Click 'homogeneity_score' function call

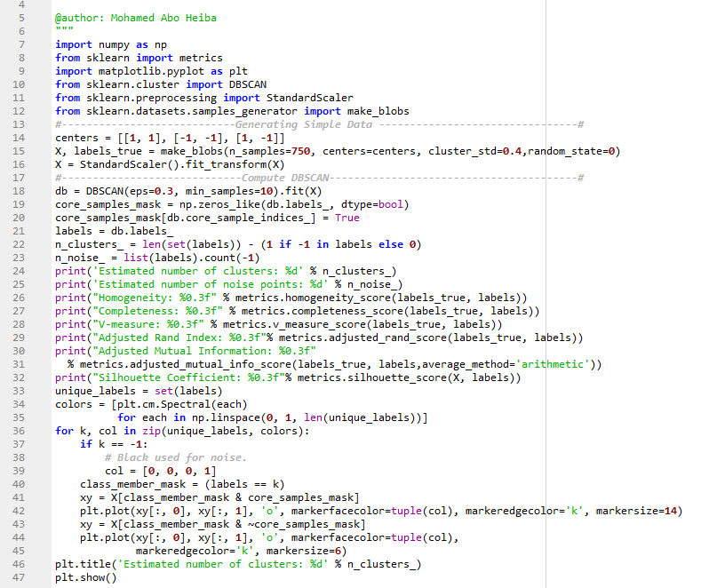tap(338, 298)
